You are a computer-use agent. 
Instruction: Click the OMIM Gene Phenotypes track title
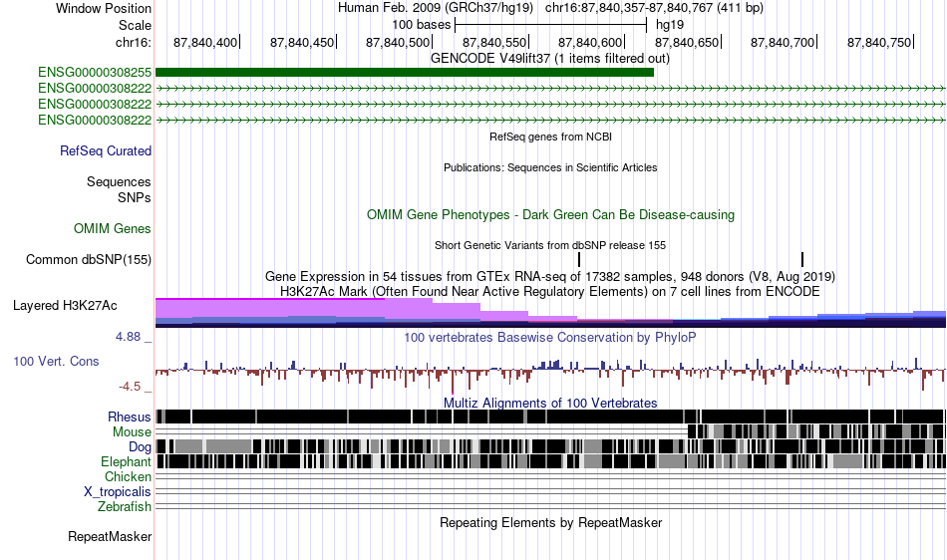tap(551, 215)
